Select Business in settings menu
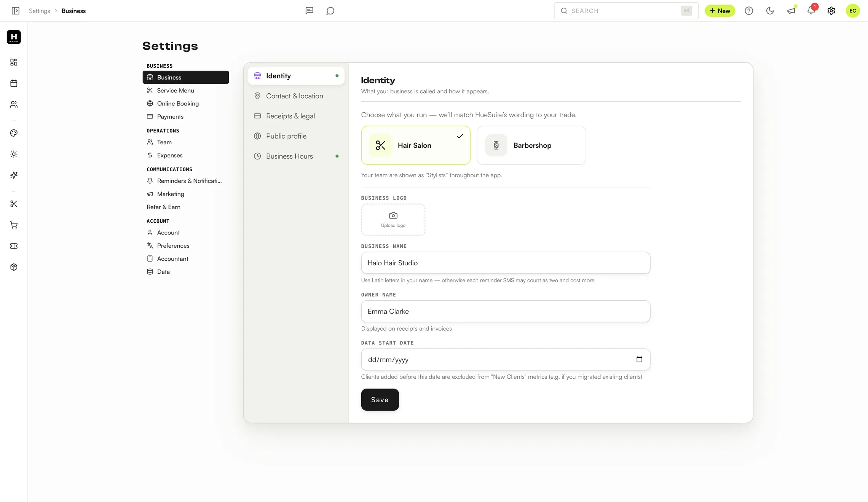The height and width of the screenshot is (502, 868). [186, 77]
